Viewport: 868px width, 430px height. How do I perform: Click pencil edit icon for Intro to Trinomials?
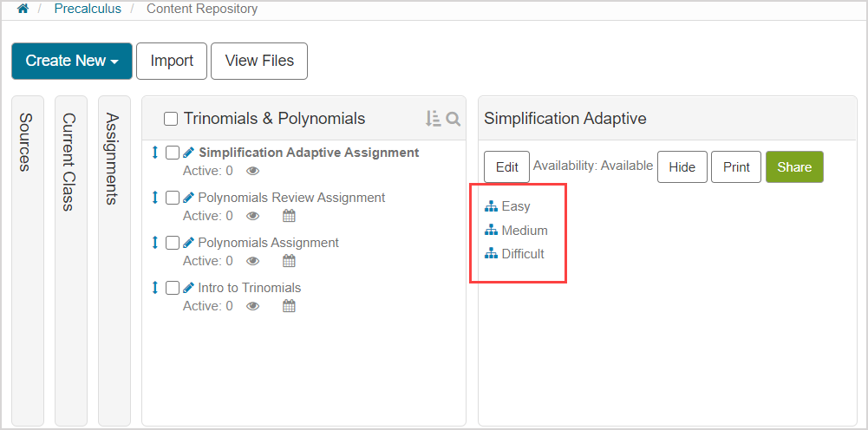pyautogui.click(x=189, y=288)
